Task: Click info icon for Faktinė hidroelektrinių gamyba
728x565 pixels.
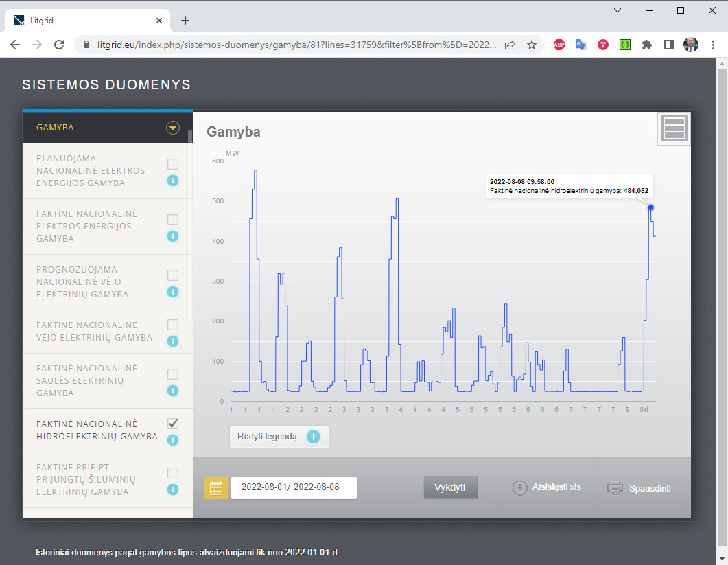Action: [x=173, y=440]
